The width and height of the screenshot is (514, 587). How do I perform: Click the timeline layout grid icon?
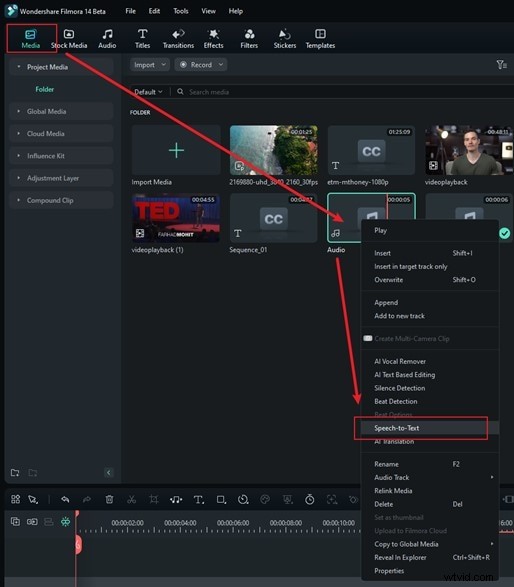coord(15,499)
